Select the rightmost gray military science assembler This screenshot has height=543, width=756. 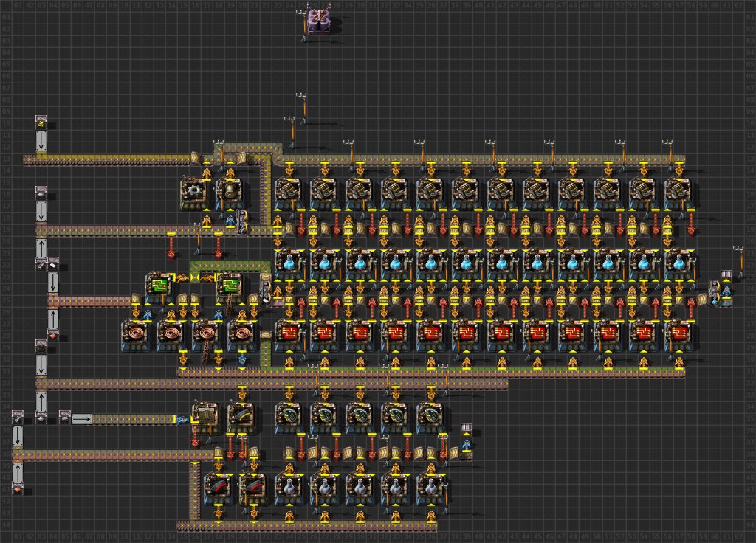tap(430, 488)
